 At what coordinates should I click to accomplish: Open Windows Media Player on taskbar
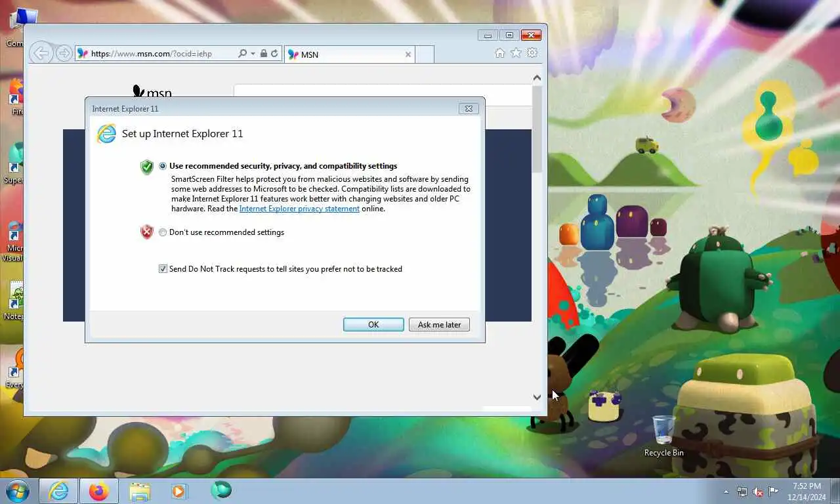point(179,491)
